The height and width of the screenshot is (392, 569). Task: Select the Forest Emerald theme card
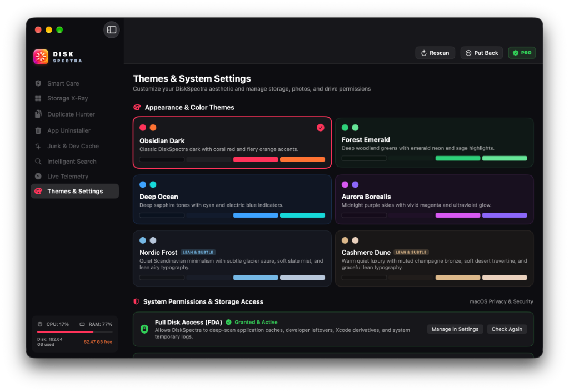point(435,143)
